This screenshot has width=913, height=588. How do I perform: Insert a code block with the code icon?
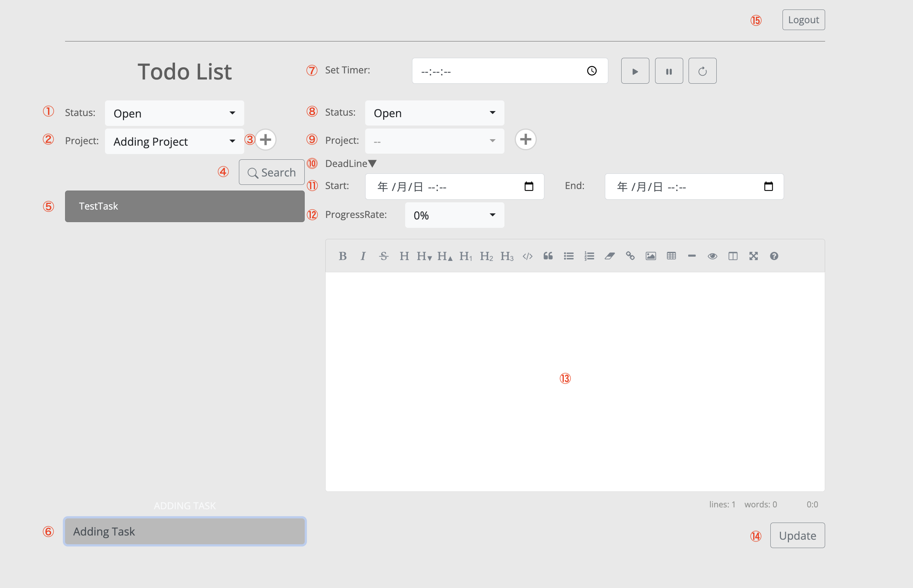coord(527,256)
